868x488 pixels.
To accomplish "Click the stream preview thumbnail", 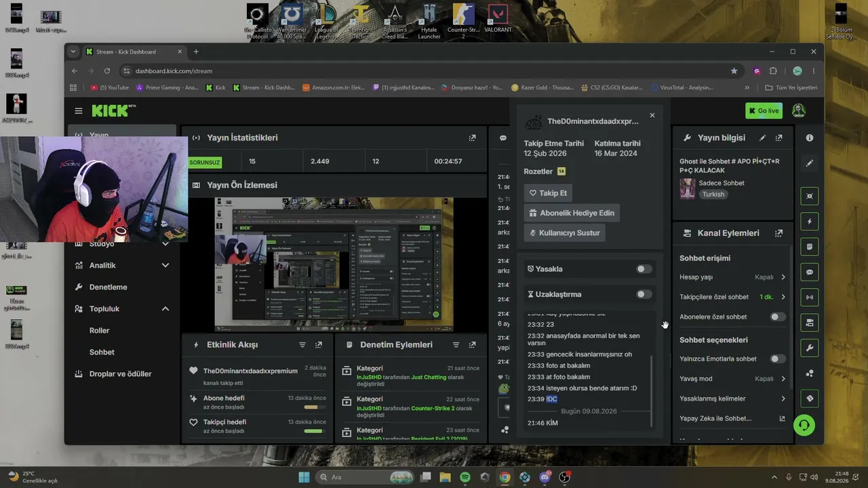I will click(334, 264).
